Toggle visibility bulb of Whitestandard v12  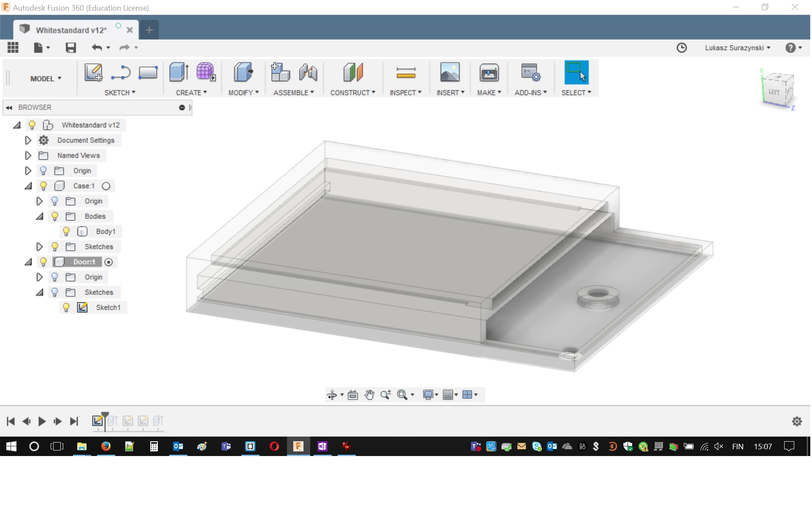tap(32, 125)
